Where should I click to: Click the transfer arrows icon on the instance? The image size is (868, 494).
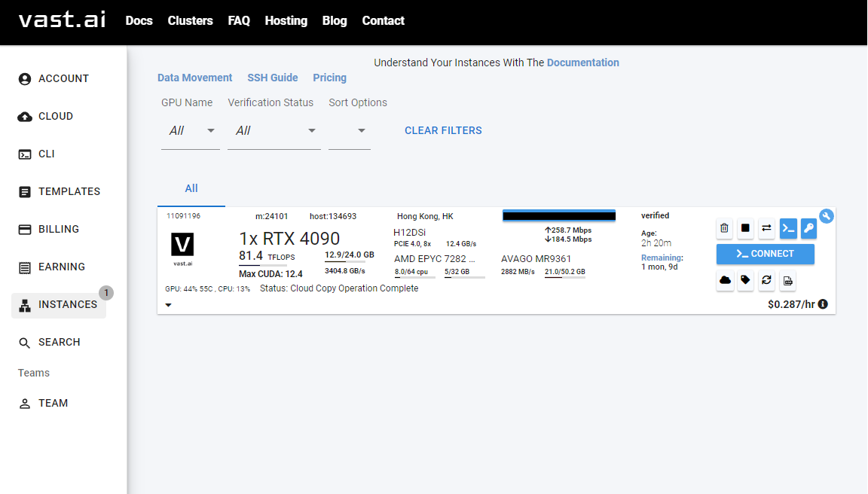(766, 228)
